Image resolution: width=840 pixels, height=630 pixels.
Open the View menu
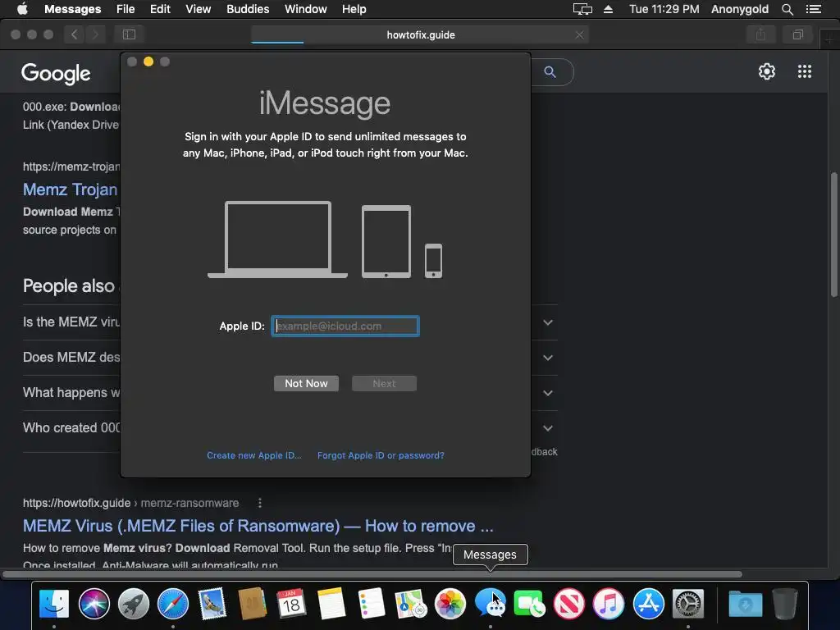tap(199, 9)
